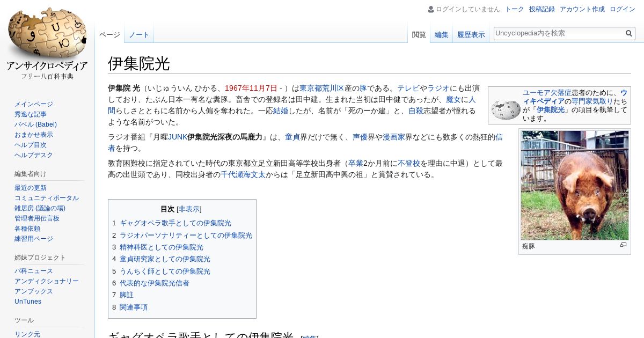Open バ科ニュース sister project link
Image resolution: width=644 pixels, height=338 pixels.
click(x=34, y=271)
